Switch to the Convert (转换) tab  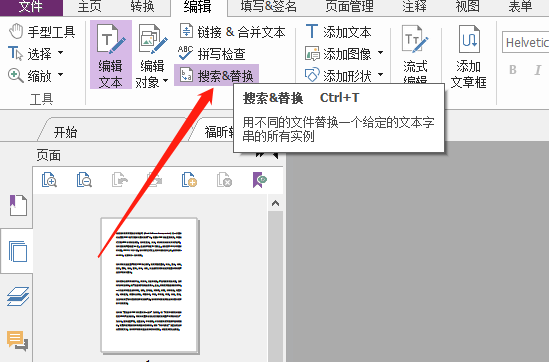pos(142,7)
